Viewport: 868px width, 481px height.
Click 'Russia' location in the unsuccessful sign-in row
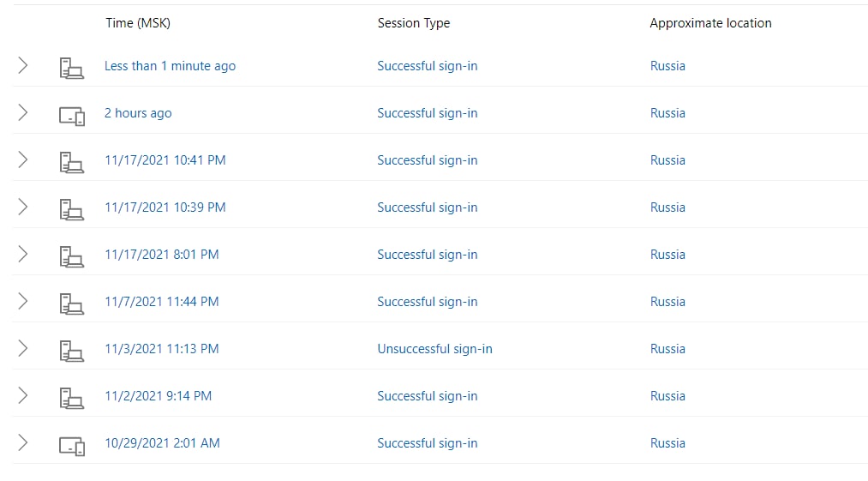coord(667,349)
